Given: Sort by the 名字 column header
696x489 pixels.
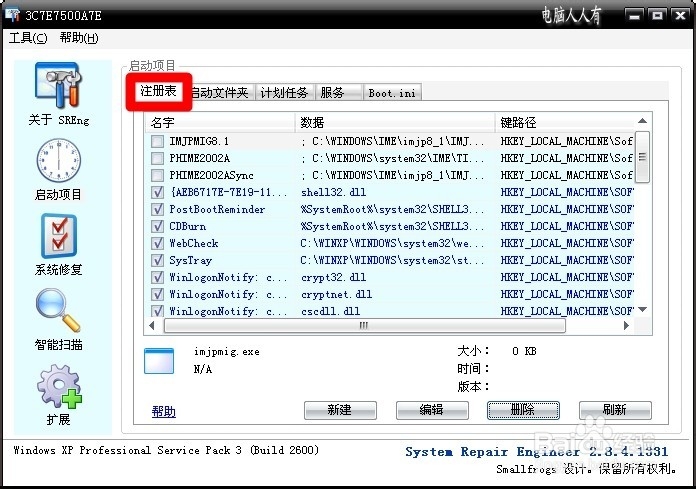Looking at the screenshot, I should [x=220, y=122].
